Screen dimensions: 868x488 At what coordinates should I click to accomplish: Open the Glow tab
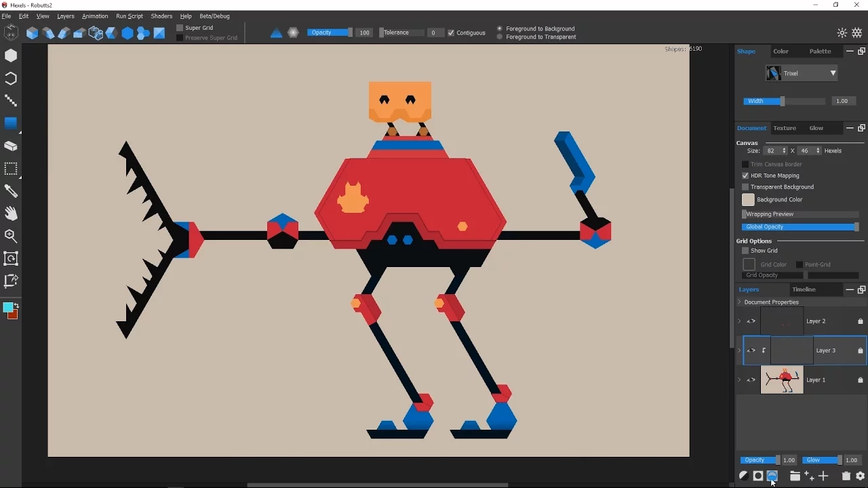pos(816,128)
